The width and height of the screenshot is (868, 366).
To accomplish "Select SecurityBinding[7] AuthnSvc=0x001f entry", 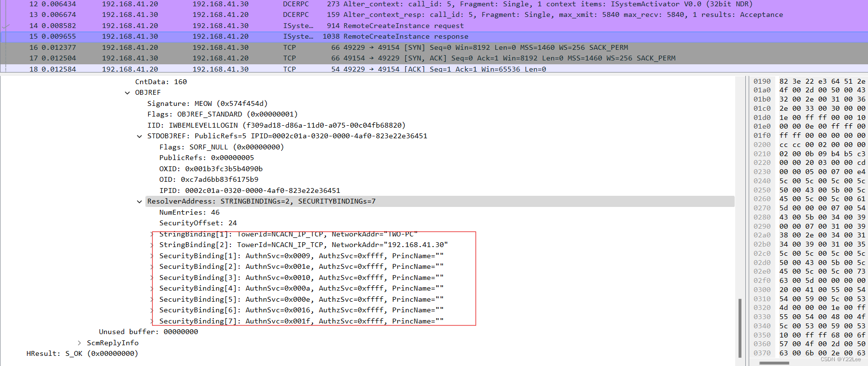I will (x=301, y=321).
